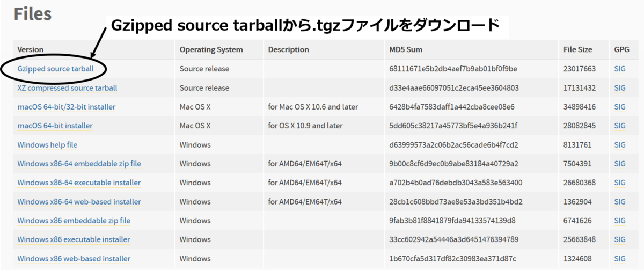Click Windows x86 executable installer link
644x270 pixels.
click(x=74, y=239)
